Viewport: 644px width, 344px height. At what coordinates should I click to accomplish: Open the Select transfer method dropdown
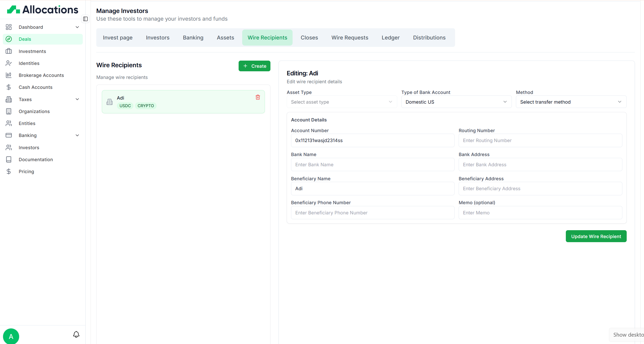(571, 102)
